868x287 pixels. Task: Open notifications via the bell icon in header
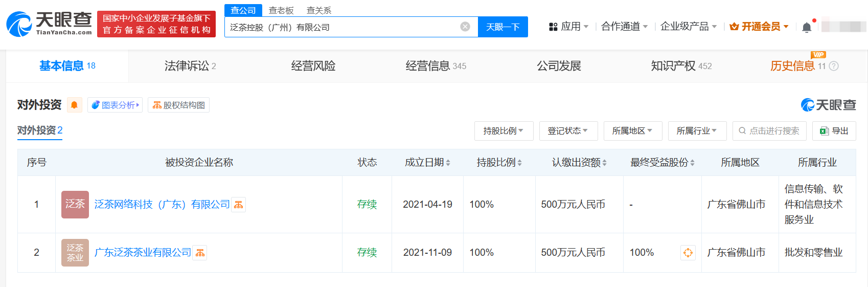[x=806, y=27]
